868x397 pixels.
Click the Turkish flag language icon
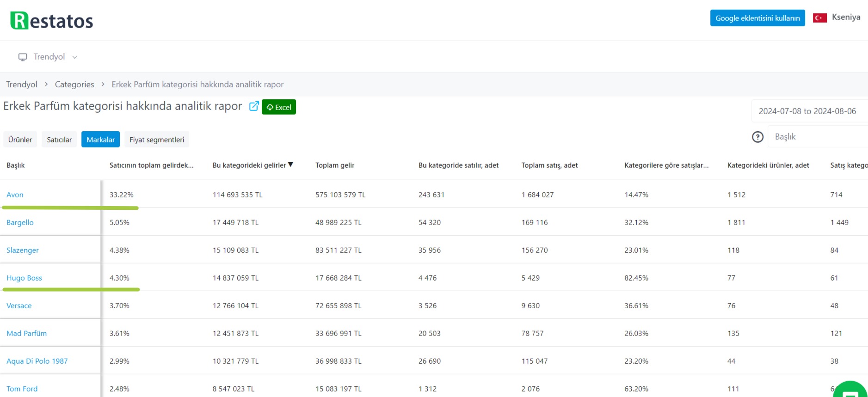coord(820,18)
